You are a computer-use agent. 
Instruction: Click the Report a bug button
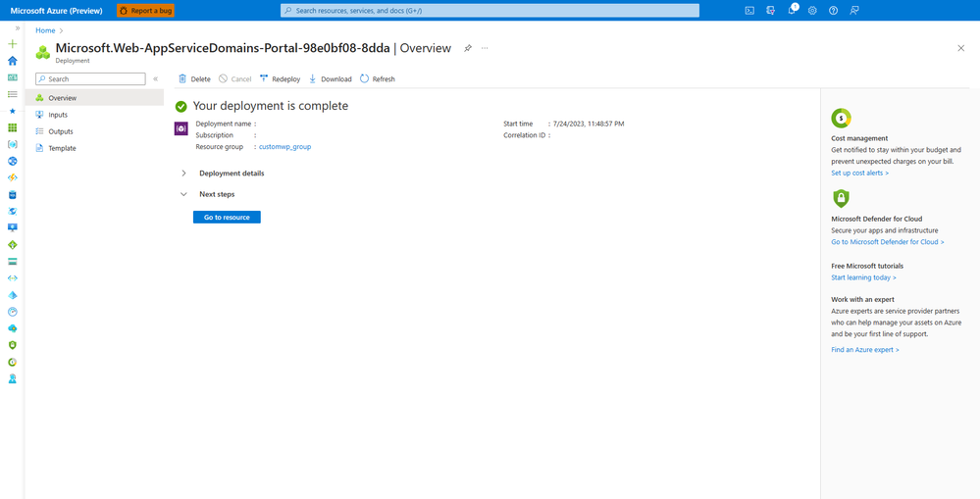145,11
